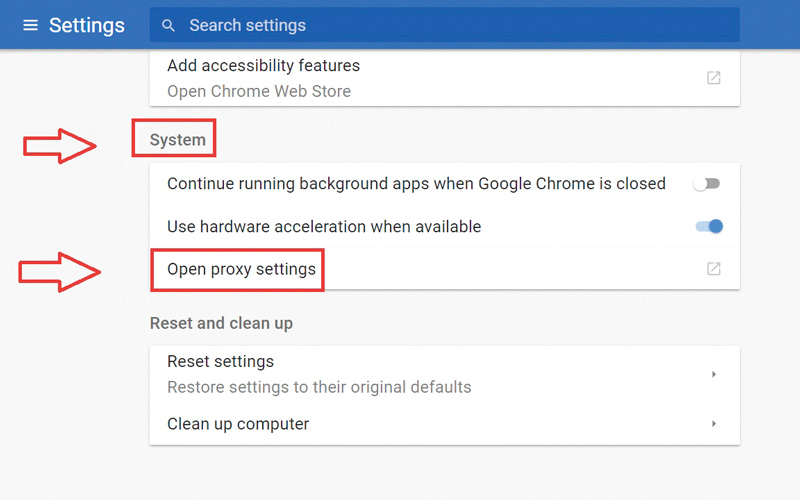
Task: Click 'Restore settings to their original defaults' text
Action: click(x=318, y=387)
